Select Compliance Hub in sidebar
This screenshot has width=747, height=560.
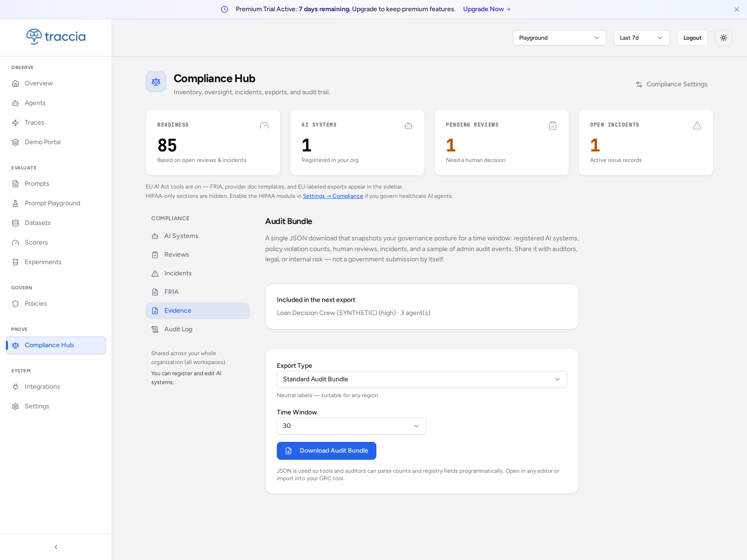click(x=56, y=345)
